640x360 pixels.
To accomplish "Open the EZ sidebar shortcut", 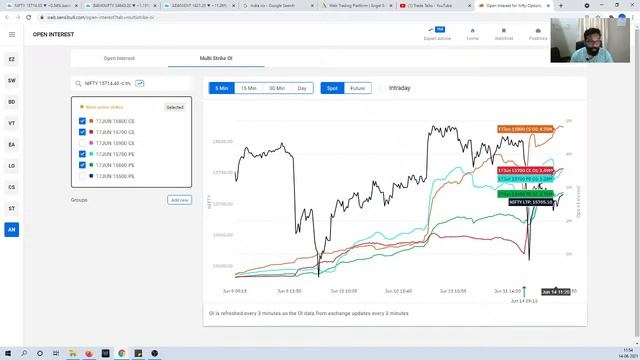I will (11, 59).
